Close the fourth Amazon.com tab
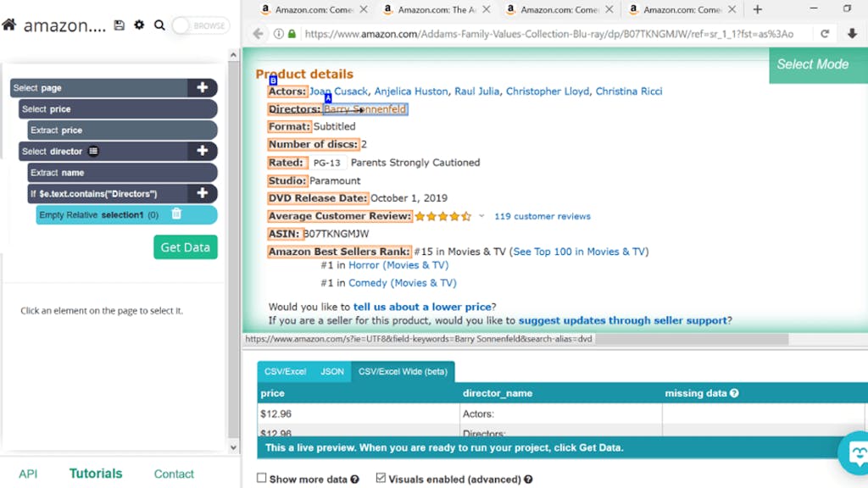The image size is (868, 488). click(x=732, y=9)
